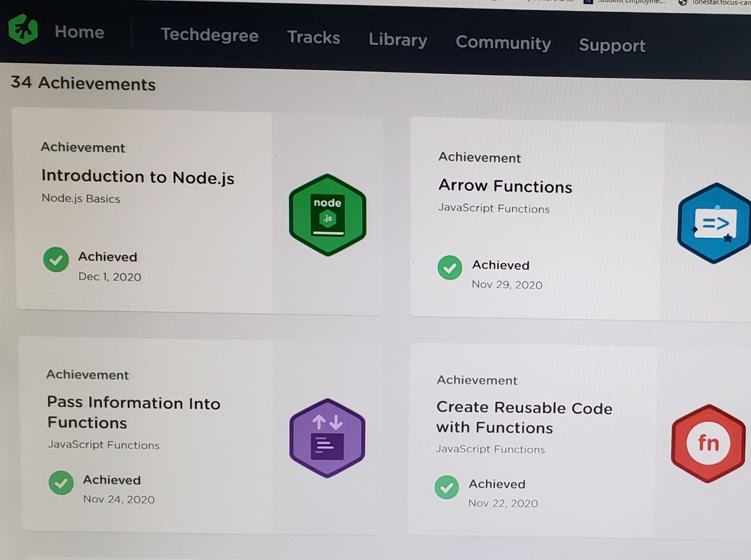Open the Arrow Functions achievement title

point(505,186)
